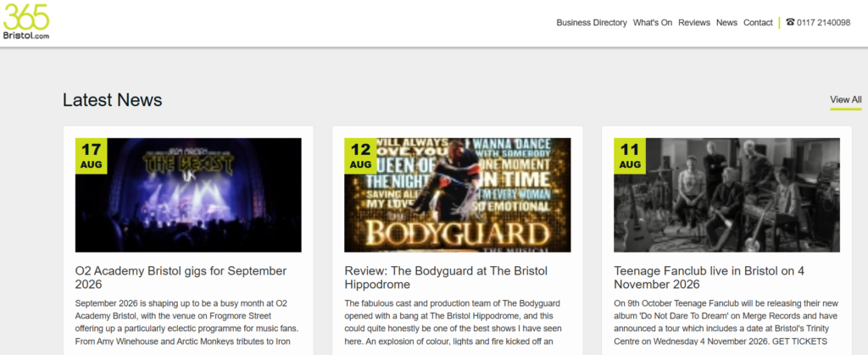Click the 365 Bristol.com logo

point(26,21)
